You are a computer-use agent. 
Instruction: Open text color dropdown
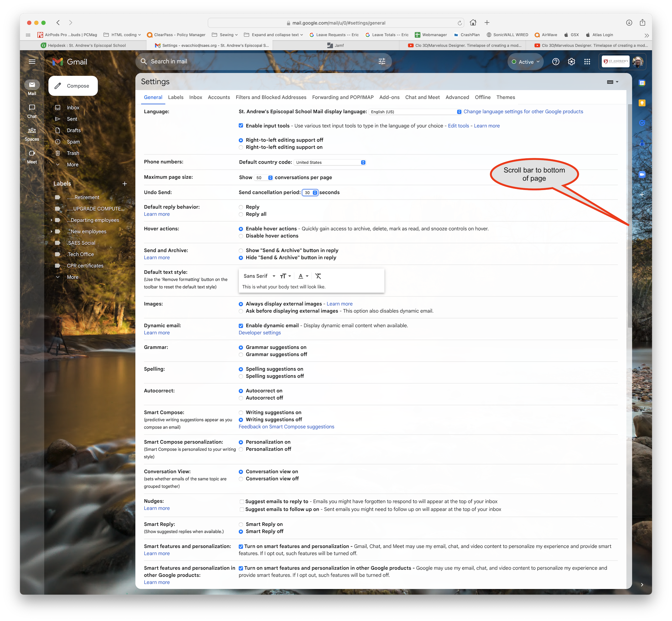pos(303,276)
